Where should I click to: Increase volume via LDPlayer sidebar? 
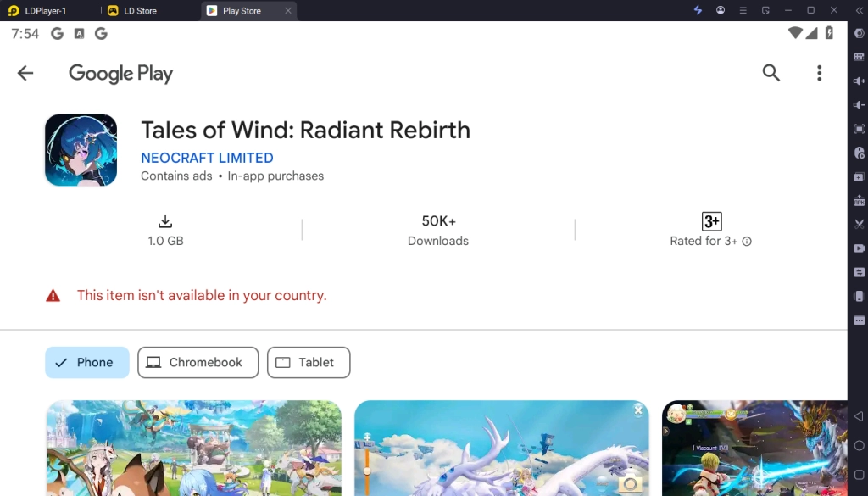point(859,81)
